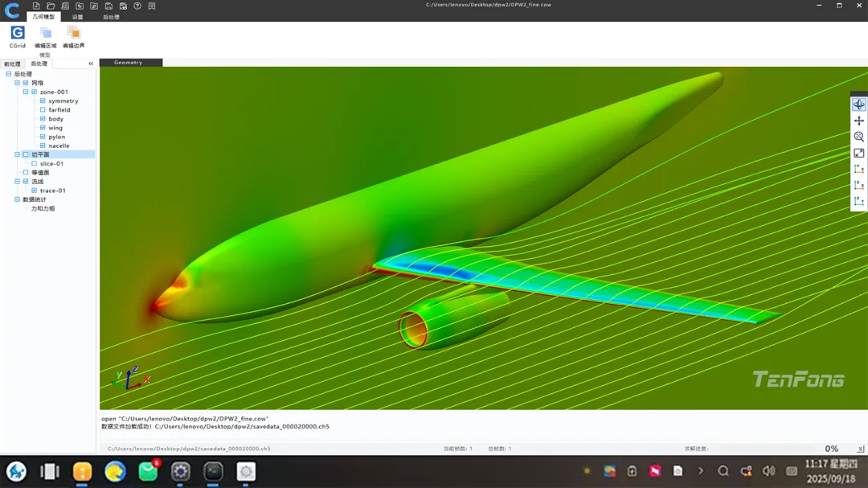Toggle the trace-01 streamline checkbox
The width and height of the screenshot is (868, 488).
coord(35,191)
